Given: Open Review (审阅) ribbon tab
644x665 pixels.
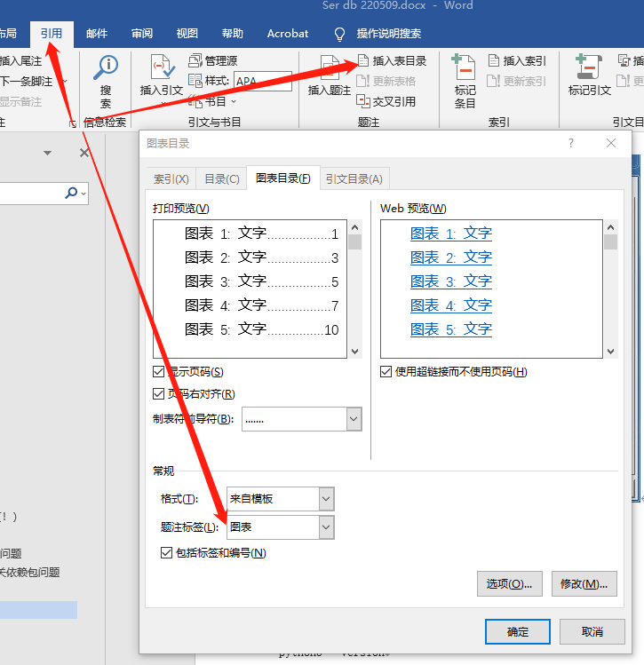Looking at the screenshot, I should click(x=142, y=34).
